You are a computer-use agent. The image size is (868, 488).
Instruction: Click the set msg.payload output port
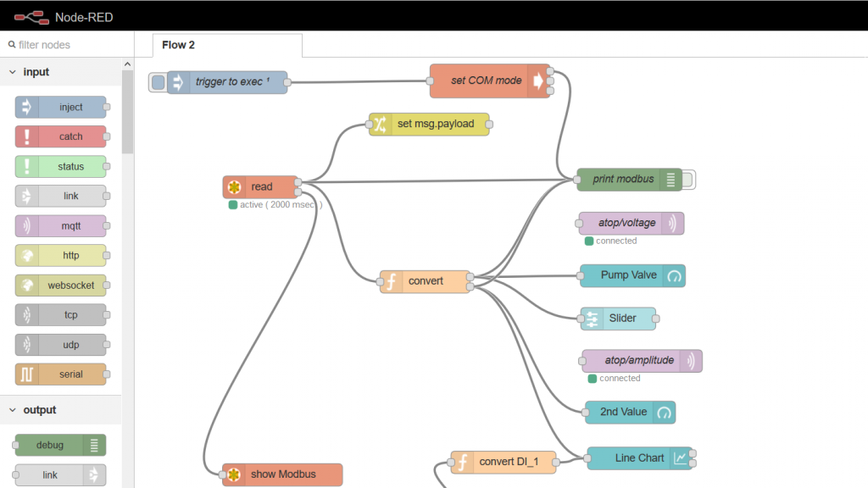(489, 125)
